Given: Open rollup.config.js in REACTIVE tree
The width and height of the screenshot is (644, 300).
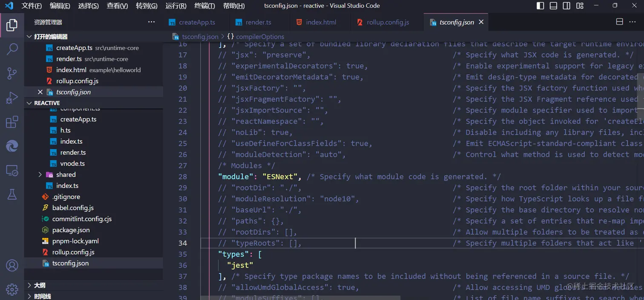Looking at the screenshot, I should (94, 252).
